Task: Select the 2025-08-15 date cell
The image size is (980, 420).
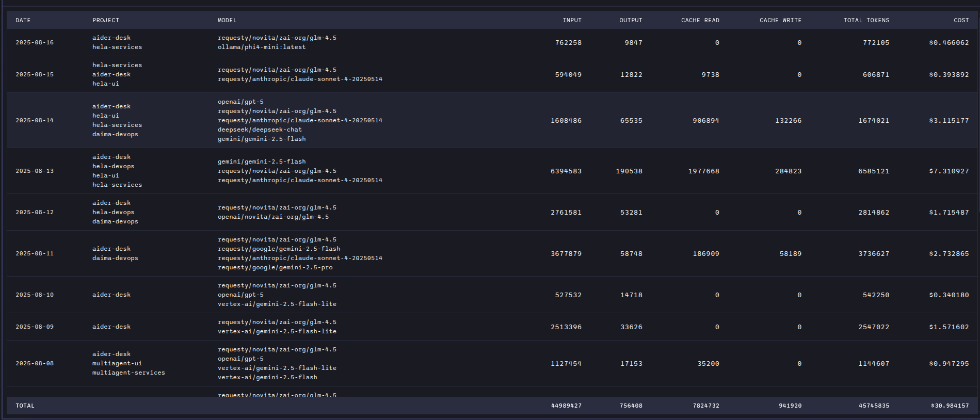Action: pos(35,74)
